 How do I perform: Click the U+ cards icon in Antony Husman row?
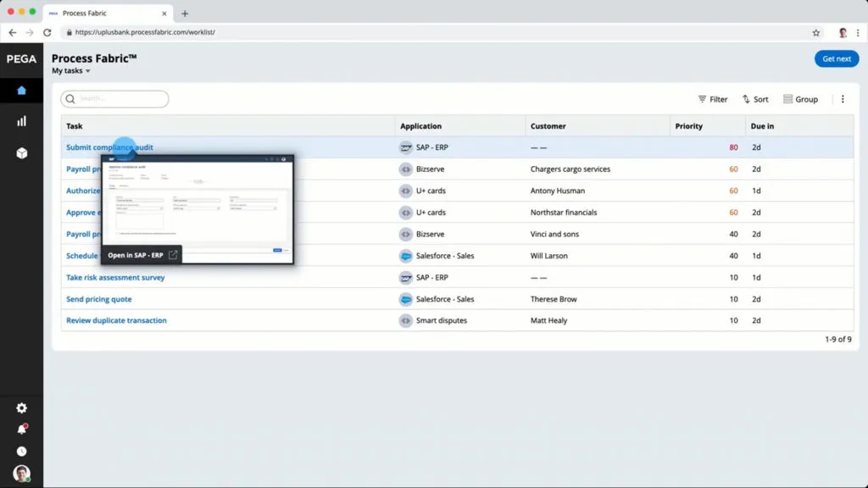point(406,191)
